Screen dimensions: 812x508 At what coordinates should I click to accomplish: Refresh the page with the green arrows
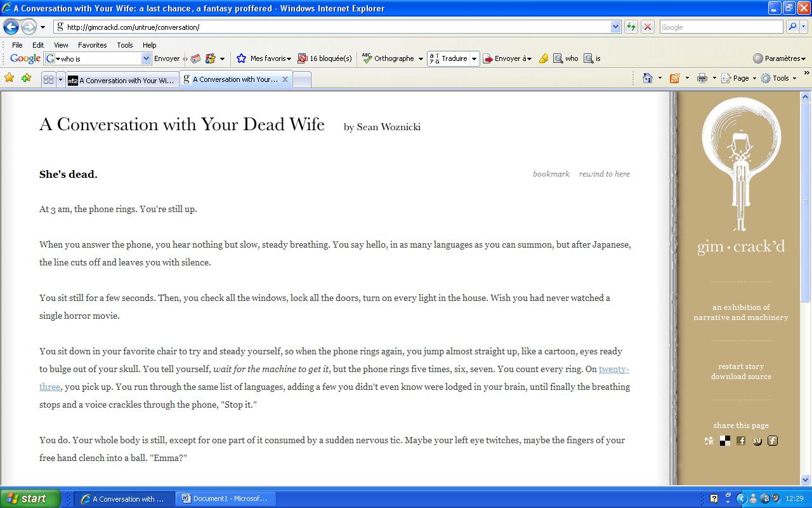pos(631,27)
